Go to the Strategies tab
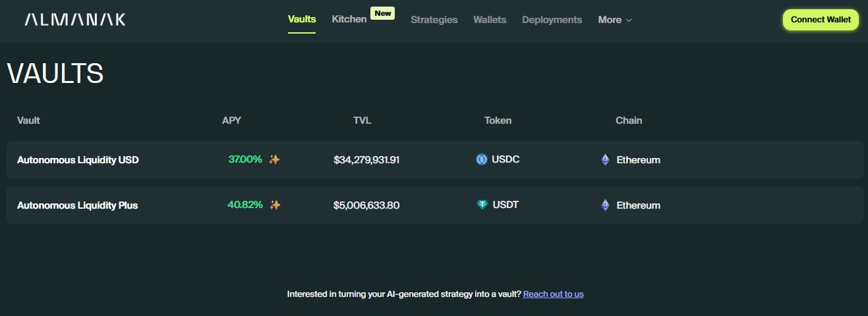The image size is (868, 316). (434, 20)
